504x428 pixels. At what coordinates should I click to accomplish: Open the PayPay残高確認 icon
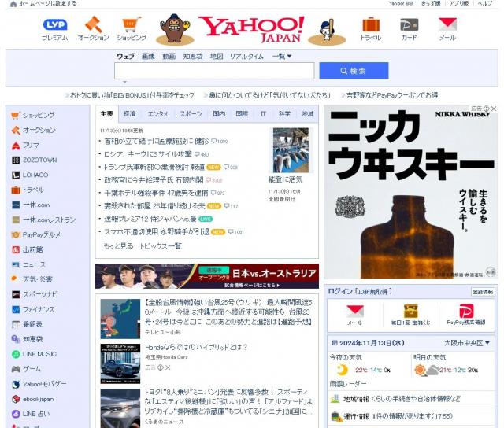pos(465,311)
